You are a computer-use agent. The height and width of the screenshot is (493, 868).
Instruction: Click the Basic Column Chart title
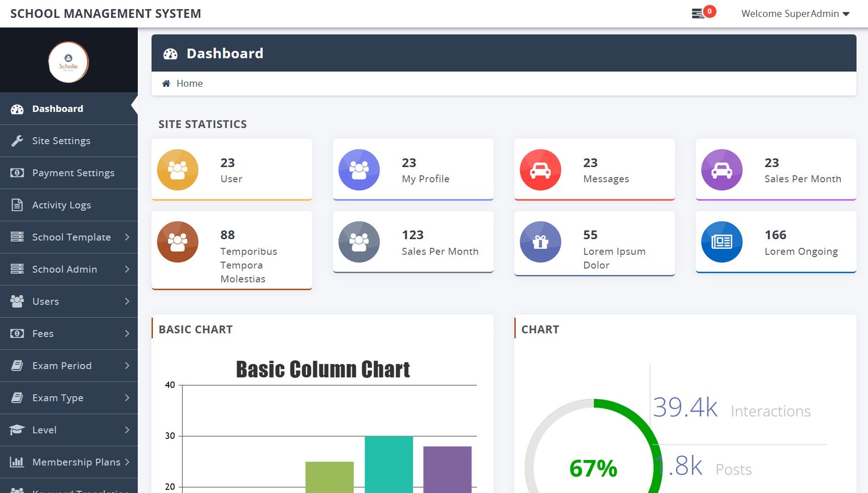[x=323, y=369]
